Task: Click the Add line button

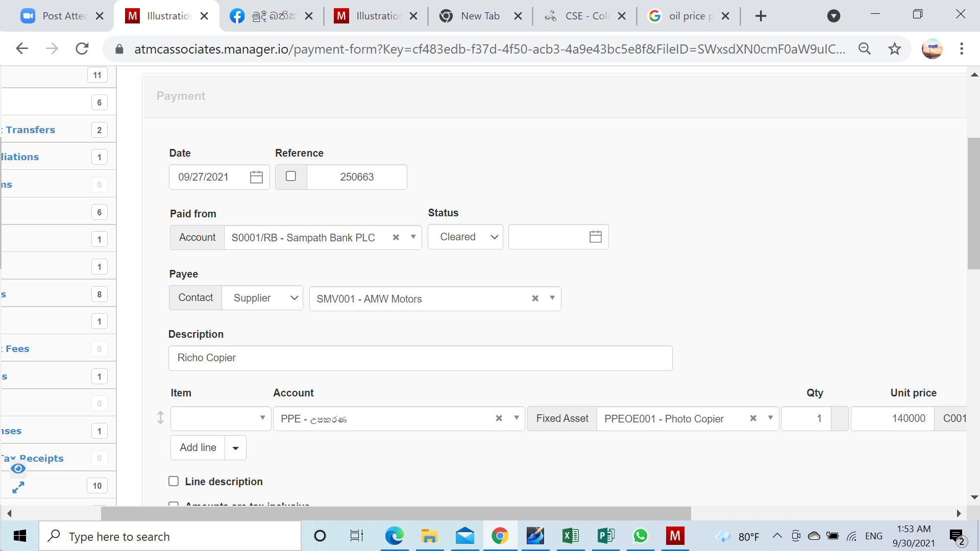Action: [x=198, y=448]
